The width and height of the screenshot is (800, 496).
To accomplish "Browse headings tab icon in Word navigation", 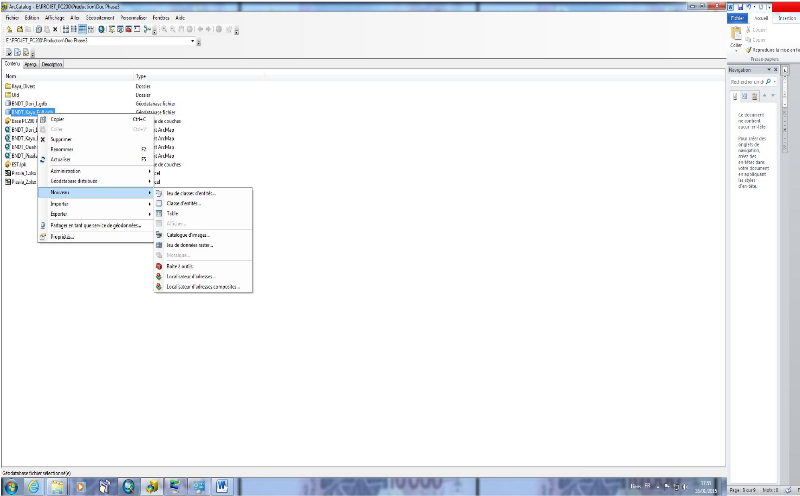I will click(735, 96).
